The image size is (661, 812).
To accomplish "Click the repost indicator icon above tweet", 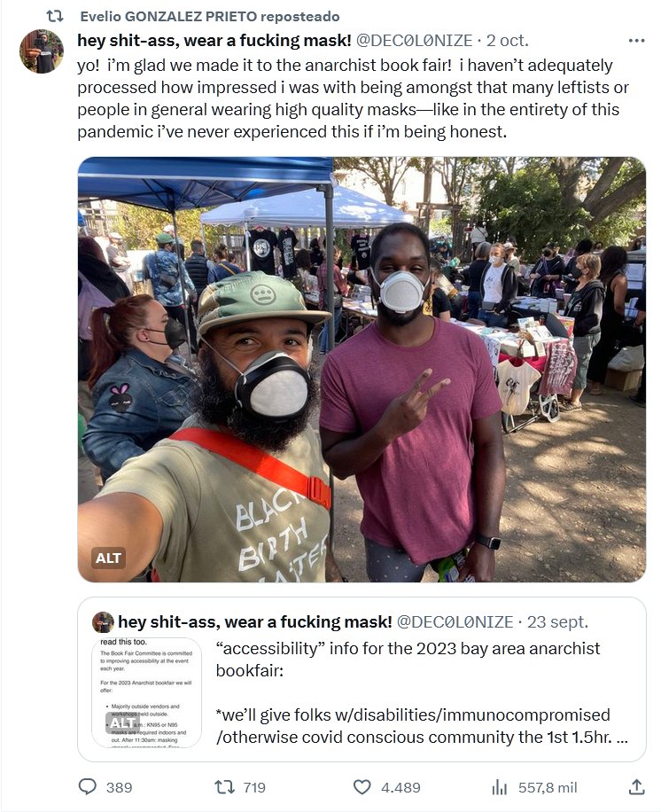I will point(55,17).
